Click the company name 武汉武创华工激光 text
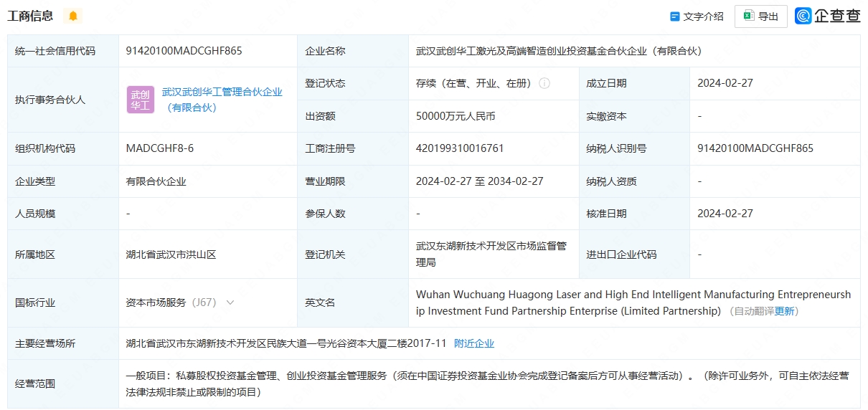This screenshot has width=868, height=410. (559, 51)
